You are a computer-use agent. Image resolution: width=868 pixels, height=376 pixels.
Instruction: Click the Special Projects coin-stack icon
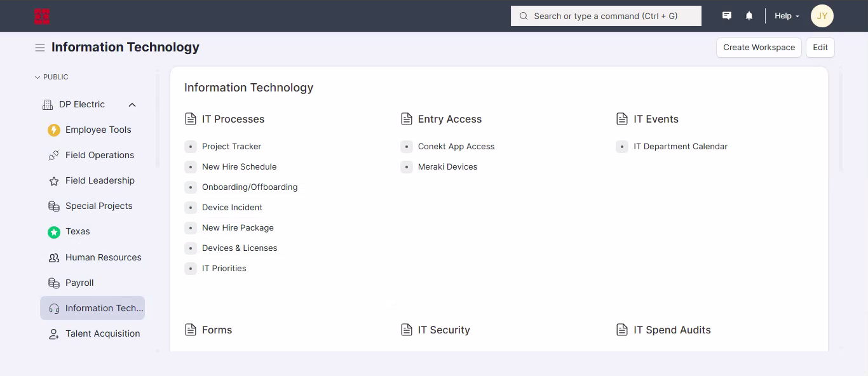point(54,206)
